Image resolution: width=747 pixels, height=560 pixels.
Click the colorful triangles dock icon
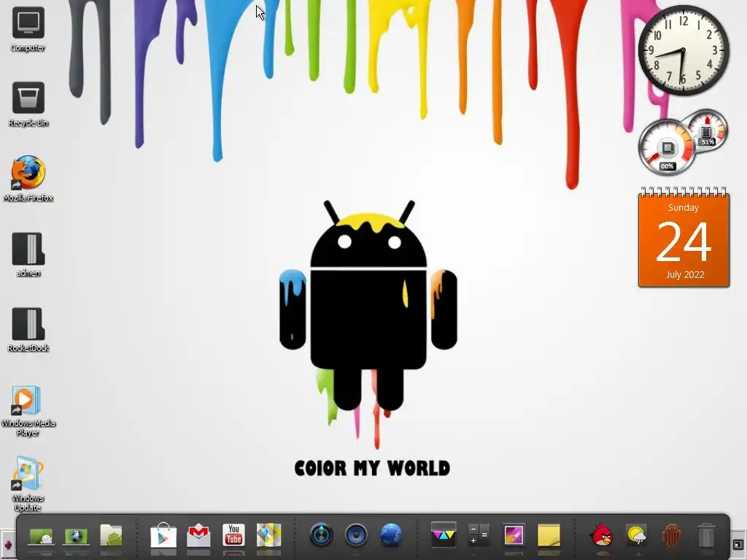[x=444, y=534]
